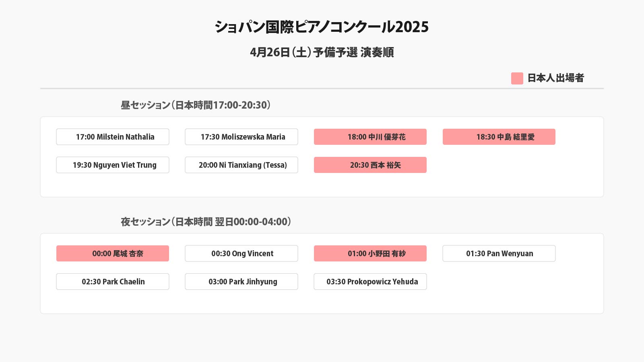
Task: Click the pink 日本人出場者 legend swatch
Action: click(x=517, y=78)
